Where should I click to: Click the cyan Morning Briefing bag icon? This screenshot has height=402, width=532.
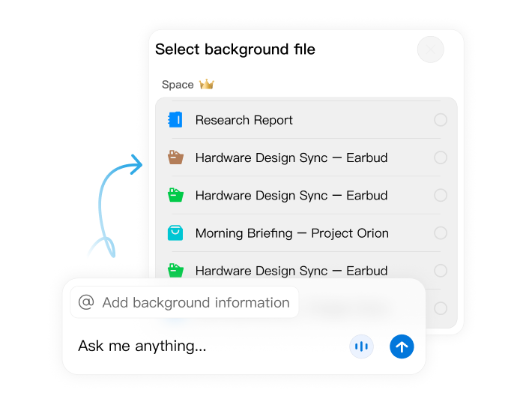(175, 232)
